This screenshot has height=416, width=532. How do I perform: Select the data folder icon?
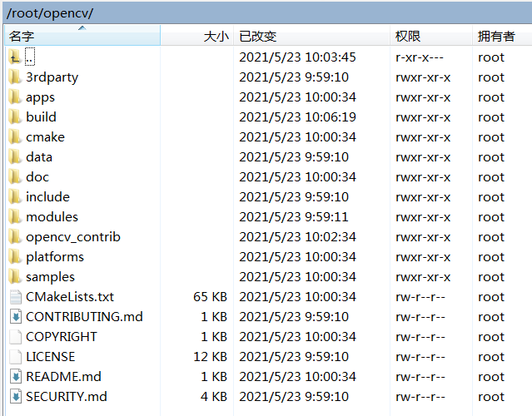[x=15, y=157]
